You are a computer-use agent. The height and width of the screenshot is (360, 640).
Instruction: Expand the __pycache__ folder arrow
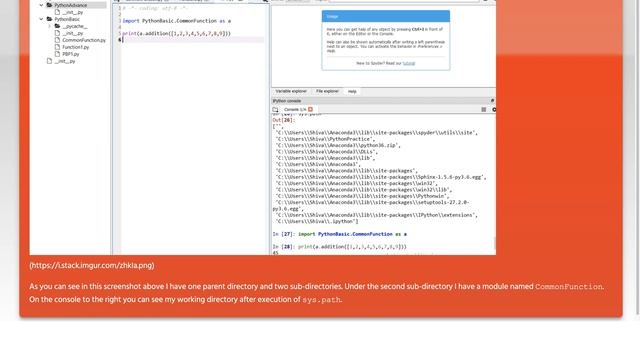49,26
